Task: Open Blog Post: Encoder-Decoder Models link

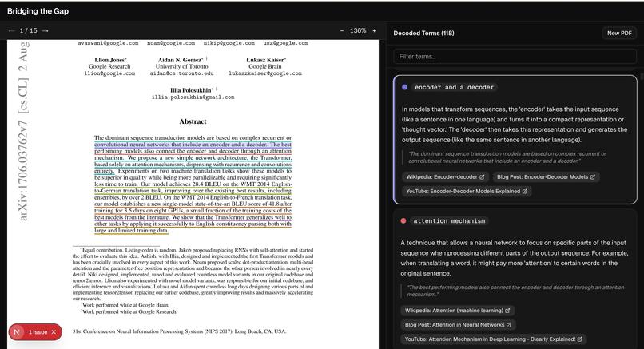Action: click(x=546, y=177)
